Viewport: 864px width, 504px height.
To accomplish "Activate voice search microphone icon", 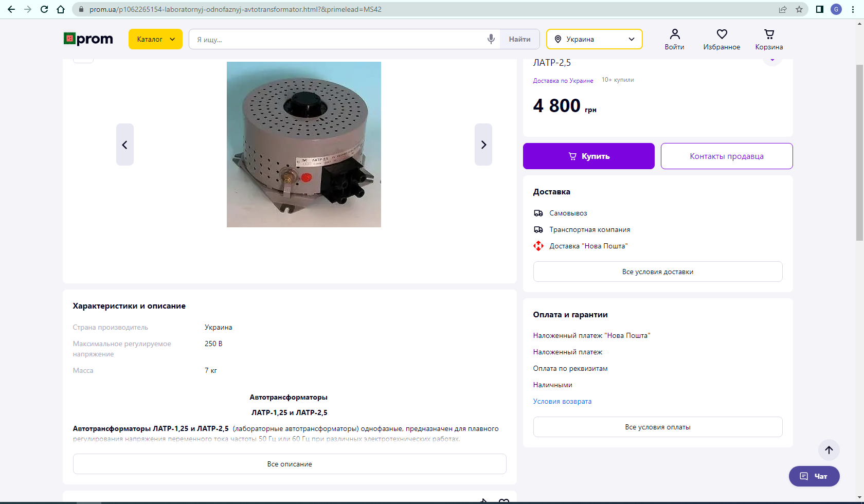I will pos(491,39).
